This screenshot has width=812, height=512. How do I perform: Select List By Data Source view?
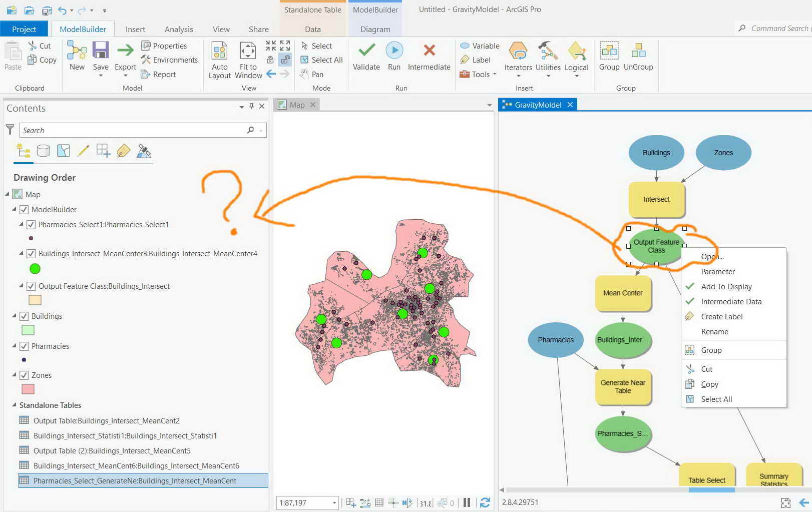click(44, 151)
